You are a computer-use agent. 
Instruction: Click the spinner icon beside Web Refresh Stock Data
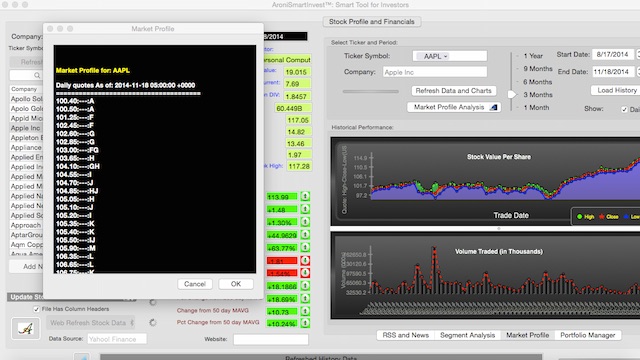click(153, 322)
